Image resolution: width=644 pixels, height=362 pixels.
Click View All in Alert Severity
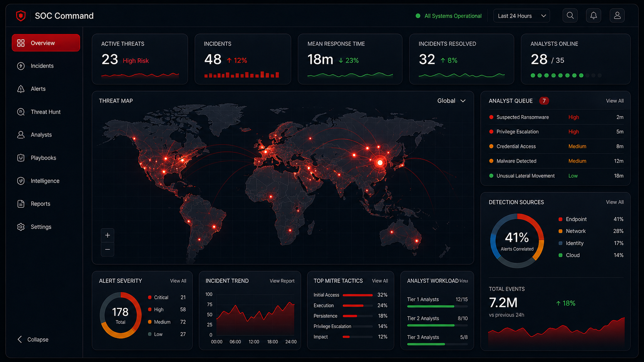pos(178,281)
